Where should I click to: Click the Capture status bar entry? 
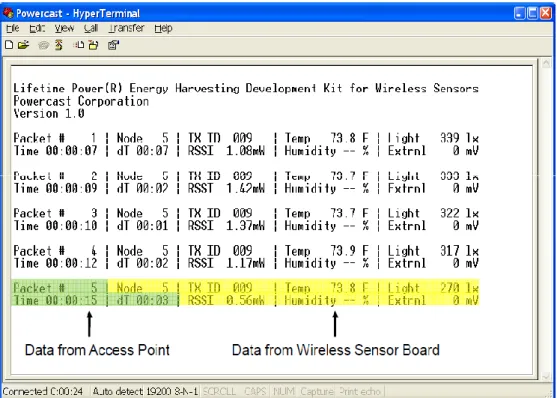pyautogui.click(x=317, y=391)
